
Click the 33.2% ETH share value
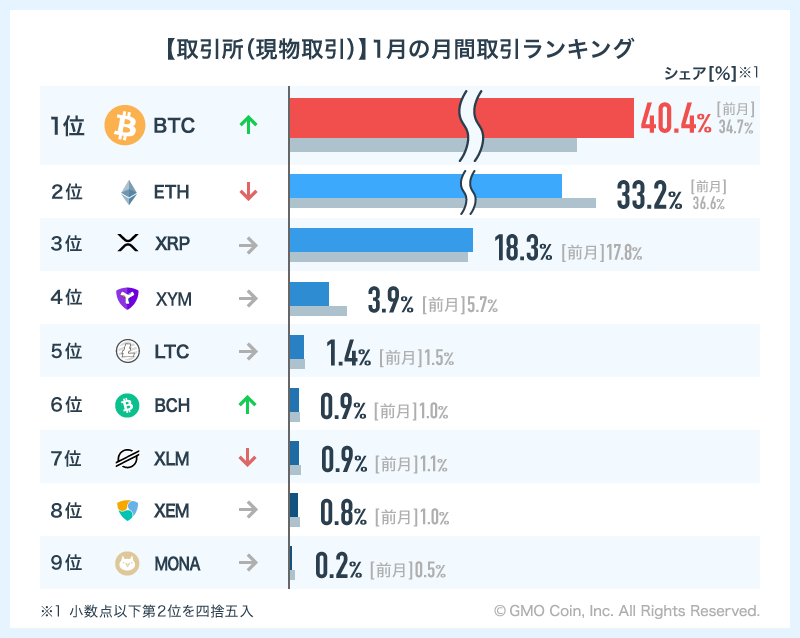[x=650, y=194]
